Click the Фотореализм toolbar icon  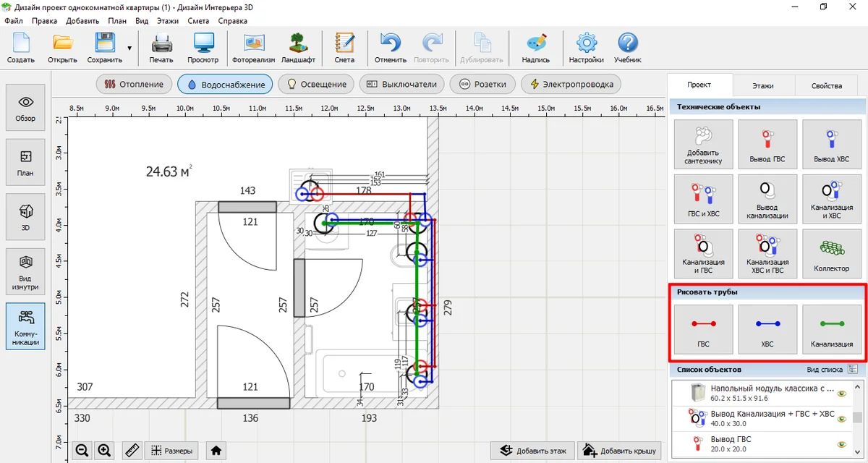click(x=252, y=48)
